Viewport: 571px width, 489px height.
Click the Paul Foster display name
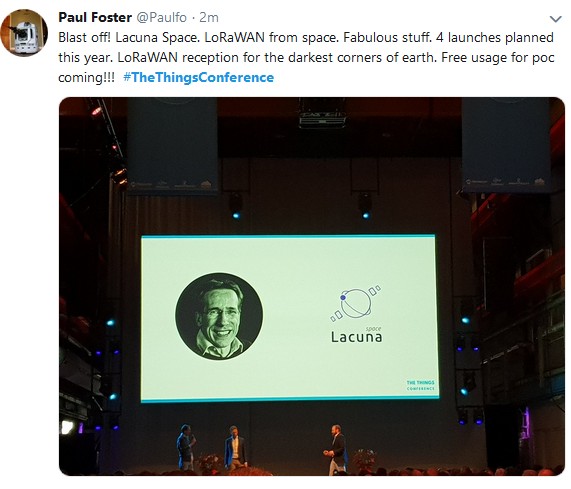(95, 17)
